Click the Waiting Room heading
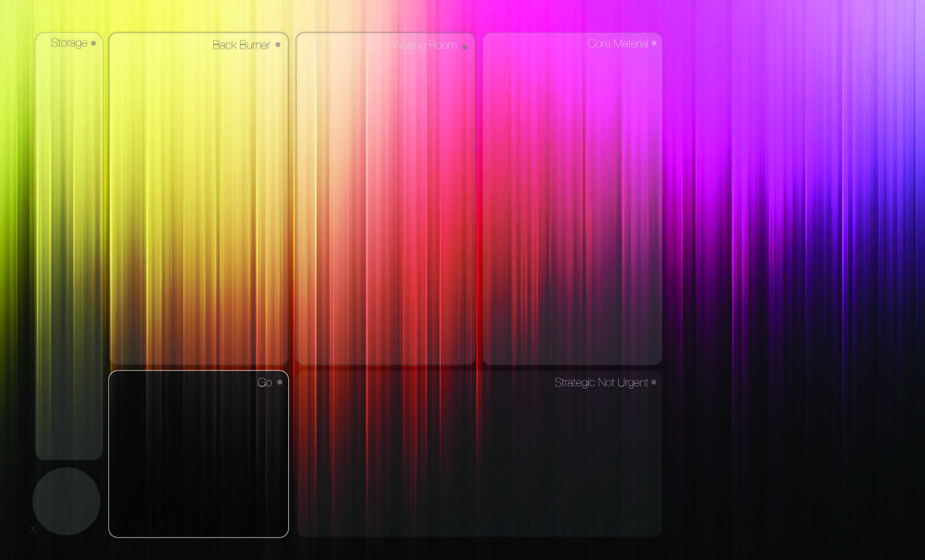 point(424,45)
